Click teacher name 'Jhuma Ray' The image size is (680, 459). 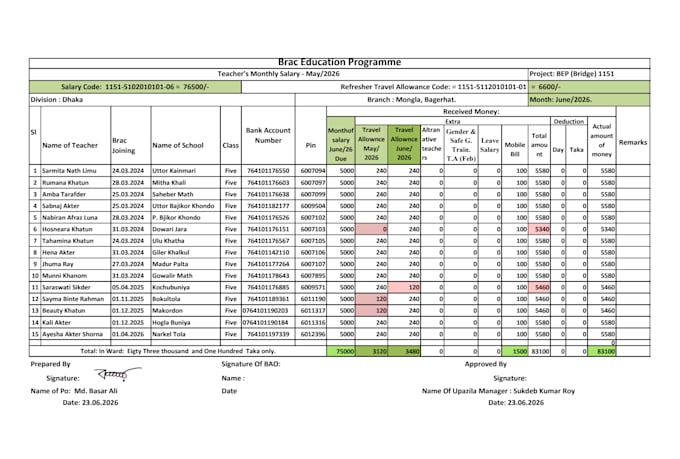click(58, 264)
